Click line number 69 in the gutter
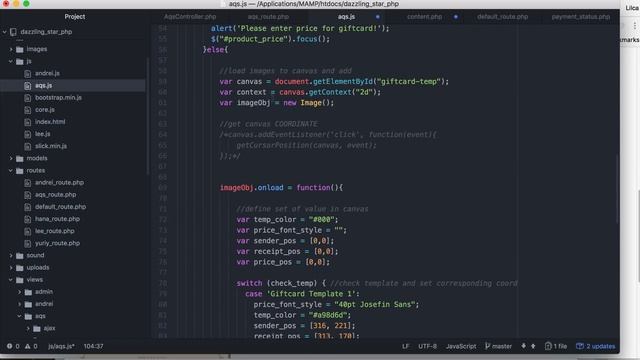The width and height of the screenshot is (640, 360). click(162, 188)
